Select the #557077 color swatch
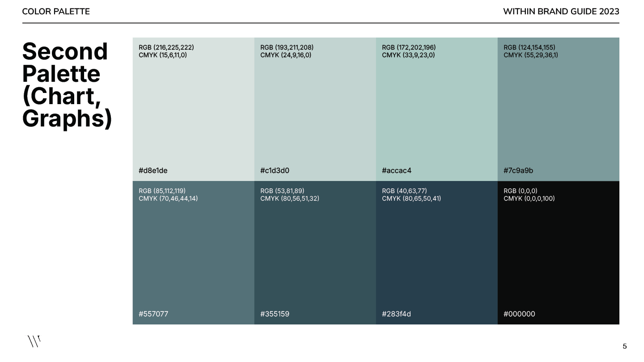This screenshot has height=362, width=644. tap(194, 253)
